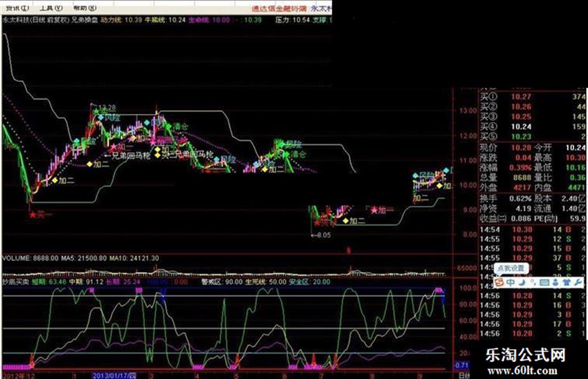Click the VOLUME: 8688.00 indicator label

pos(30,258)
